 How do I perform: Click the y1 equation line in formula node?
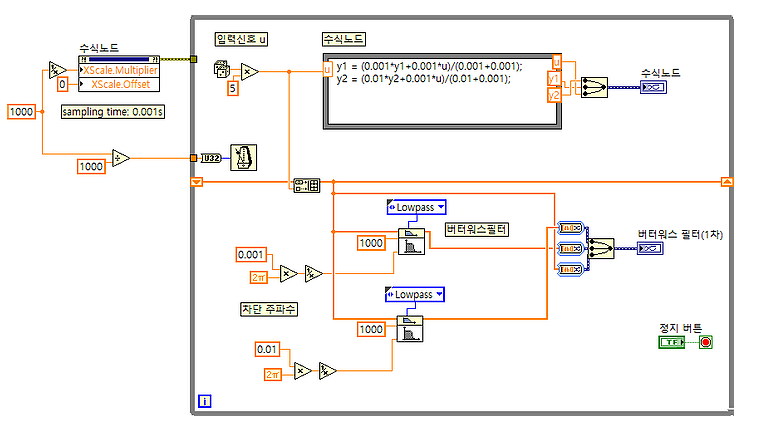click(430, 66)
